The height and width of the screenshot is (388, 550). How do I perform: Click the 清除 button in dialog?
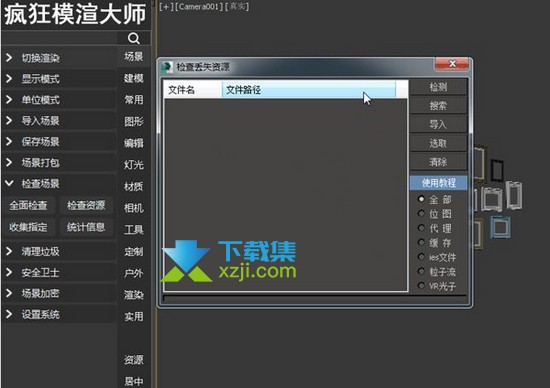point(438,162)
